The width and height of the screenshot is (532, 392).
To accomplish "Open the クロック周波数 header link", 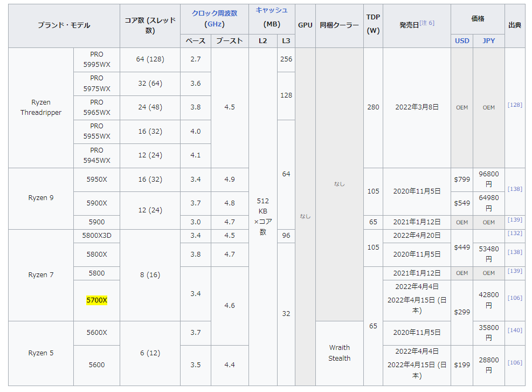I will [x=215, y=13].
